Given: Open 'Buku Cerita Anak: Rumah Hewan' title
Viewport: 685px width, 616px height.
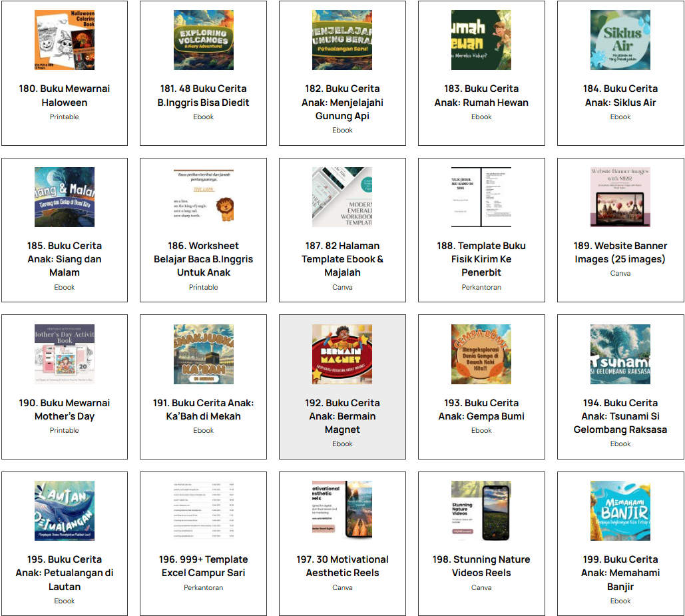Looking at the screenshot, I should point(481,95).
